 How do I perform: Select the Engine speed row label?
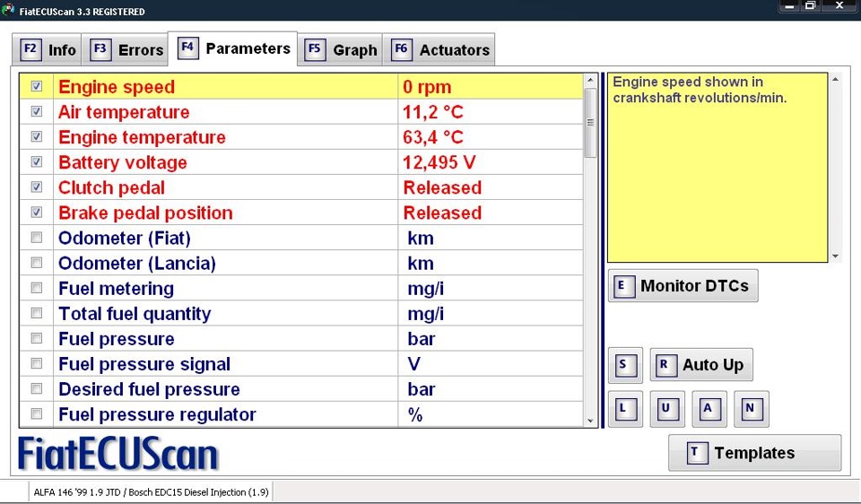(x=117, y=87)
